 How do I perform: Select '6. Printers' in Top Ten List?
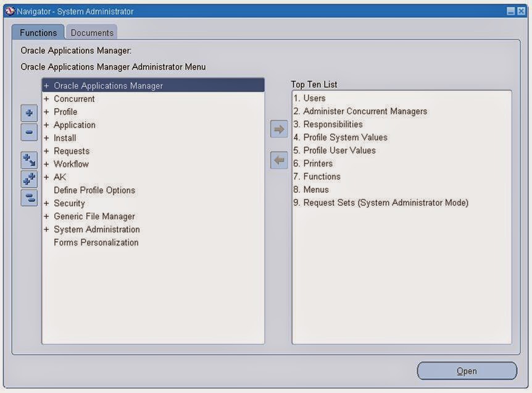[x=313, y=163]
